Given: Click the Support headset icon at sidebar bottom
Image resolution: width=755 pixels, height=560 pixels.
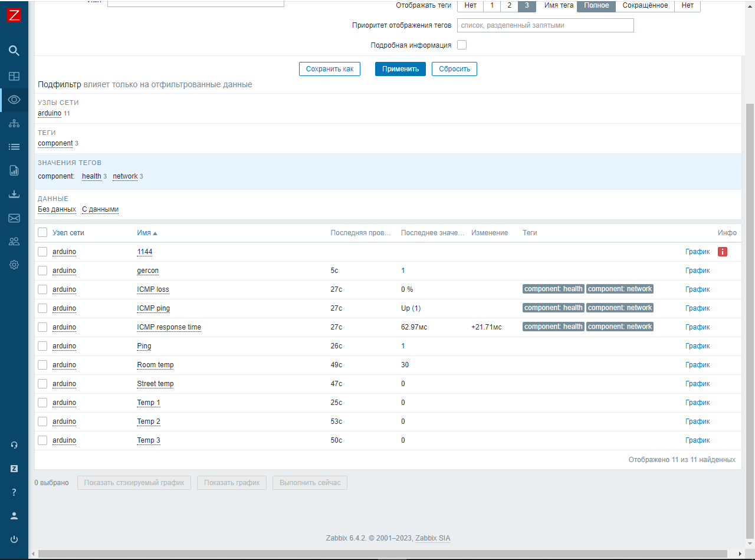Looking at the screenshot, I should tap(14, 444).
